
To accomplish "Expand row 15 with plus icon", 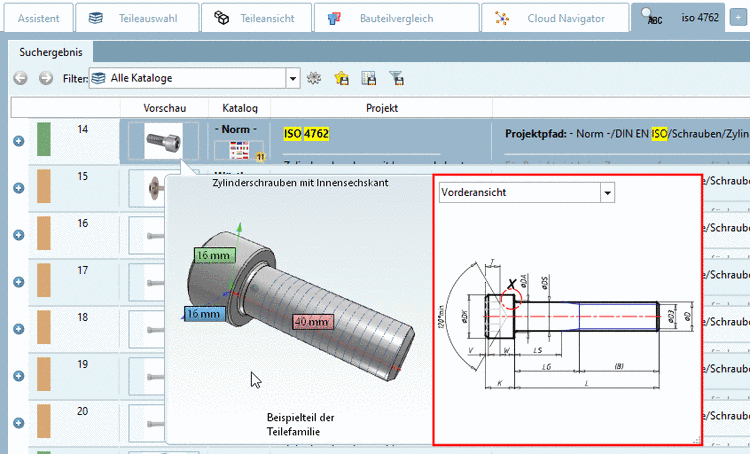I will [19, 188].
